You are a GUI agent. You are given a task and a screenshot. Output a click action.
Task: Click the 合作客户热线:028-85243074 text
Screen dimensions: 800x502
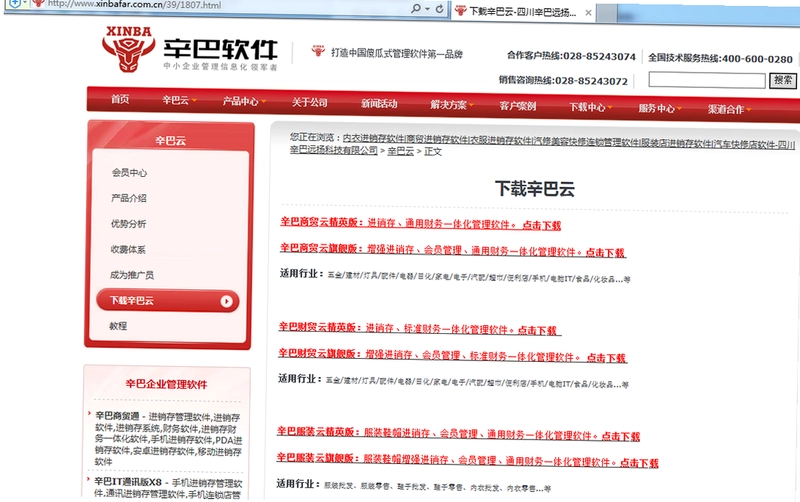tap(571, 56)
